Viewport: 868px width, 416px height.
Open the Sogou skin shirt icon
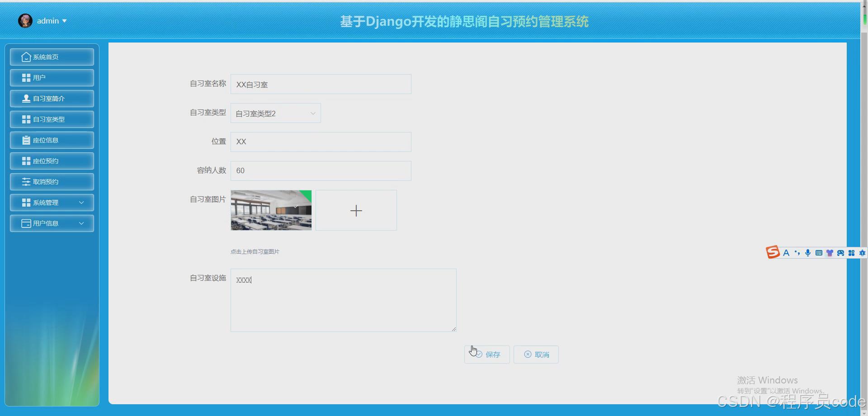click(x=830, y=253)
